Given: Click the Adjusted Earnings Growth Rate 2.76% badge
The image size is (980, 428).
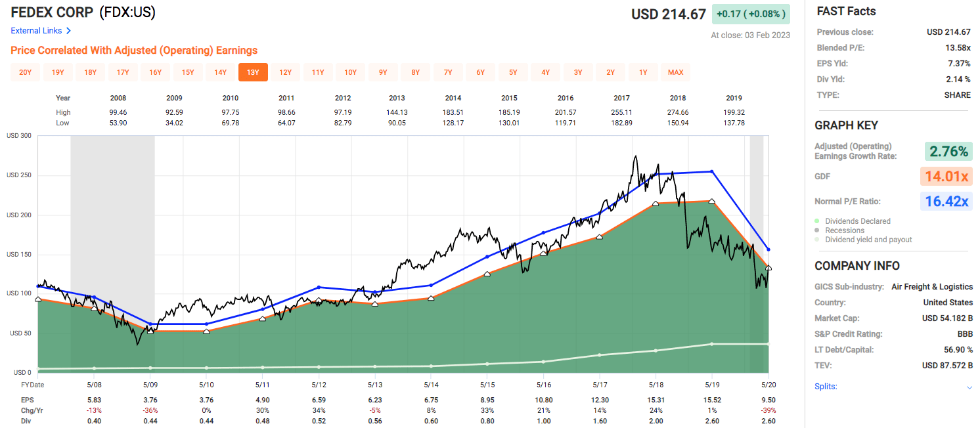Looking at the screenshot, I should pos(948,151).
